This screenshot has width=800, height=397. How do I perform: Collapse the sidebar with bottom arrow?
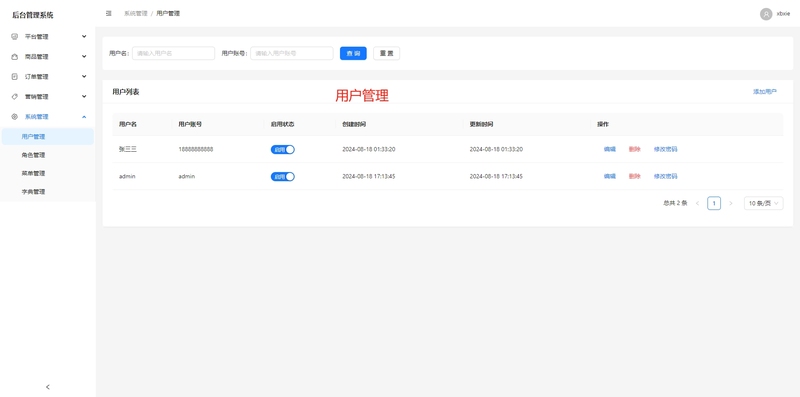pyautogui.click(x=48, y=387)
